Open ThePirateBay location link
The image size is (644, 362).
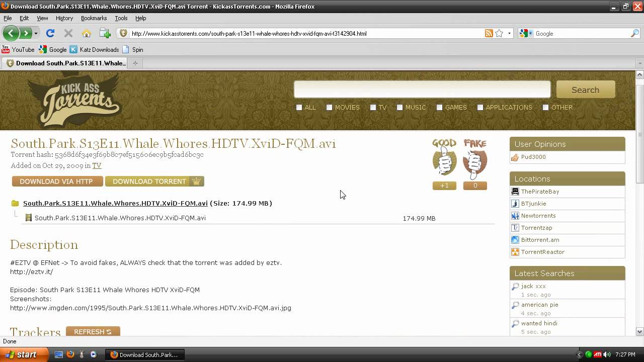540,192
